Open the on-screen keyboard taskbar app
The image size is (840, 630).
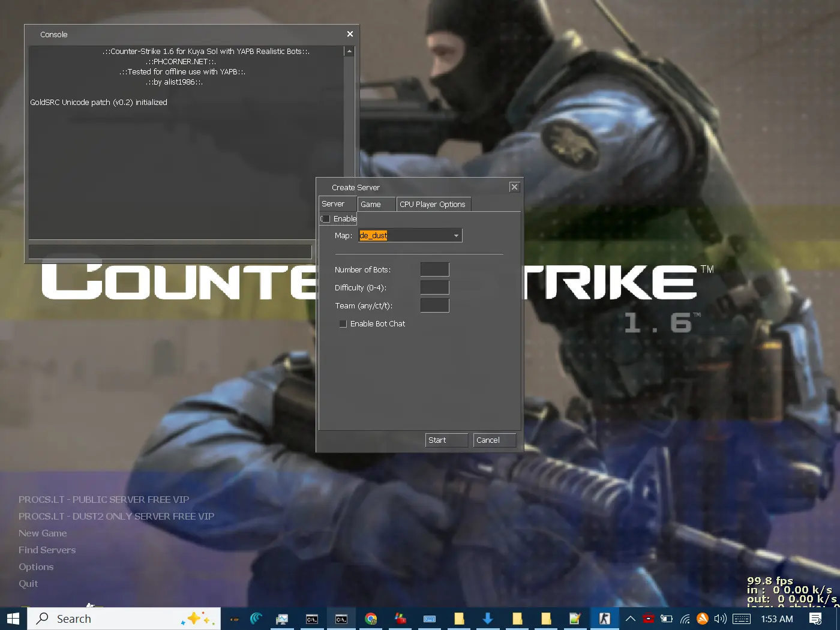[430, 619]
